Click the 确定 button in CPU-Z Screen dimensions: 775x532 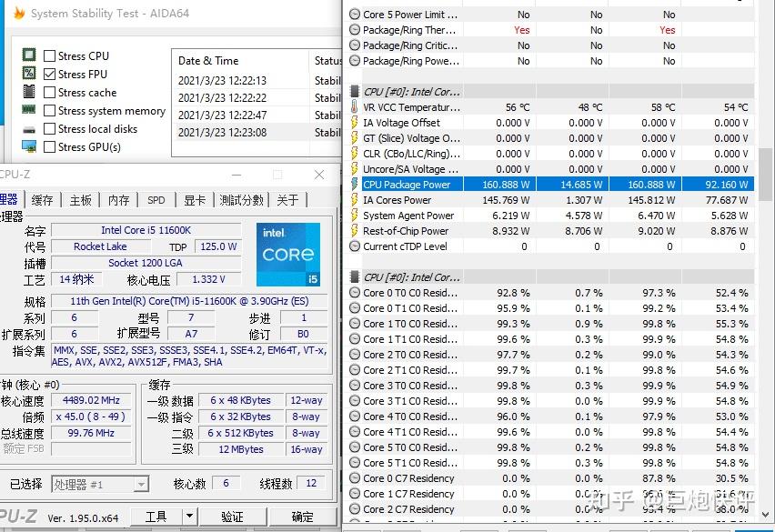coord(303,517)
